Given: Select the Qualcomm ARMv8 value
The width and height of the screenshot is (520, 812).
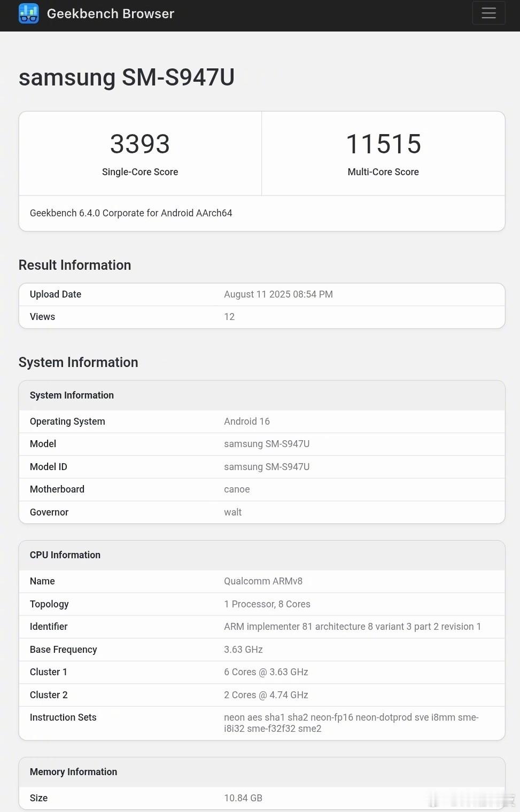Looking at the screenshot, I should (x=263, y=581).
